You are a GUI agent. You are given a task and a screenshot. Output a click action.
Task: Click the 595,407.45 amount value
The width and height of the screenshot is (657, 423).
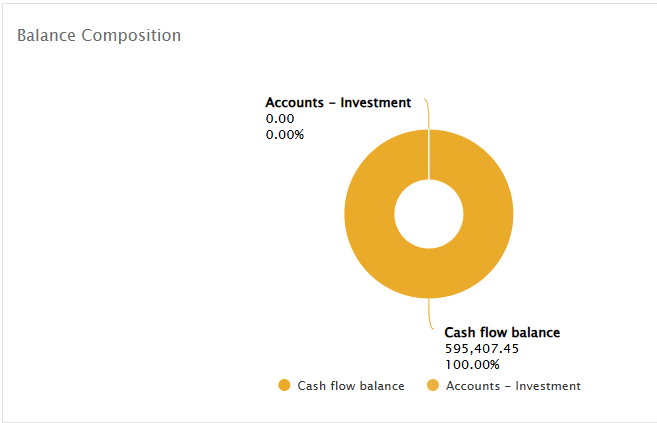pyautogui.click(x=481, y=349)
